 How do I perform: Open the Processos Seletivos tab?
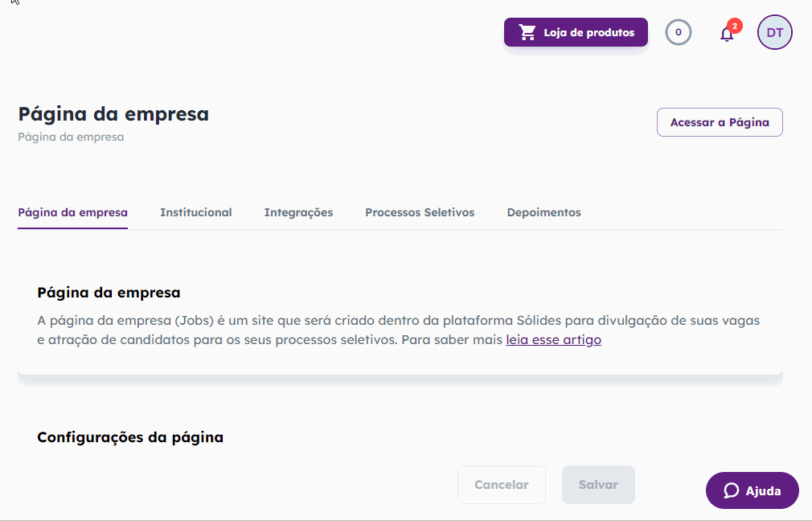pos(420,212)
